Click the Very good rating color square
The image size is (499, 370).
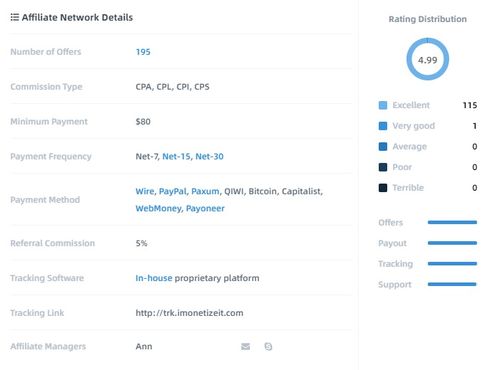383,126
